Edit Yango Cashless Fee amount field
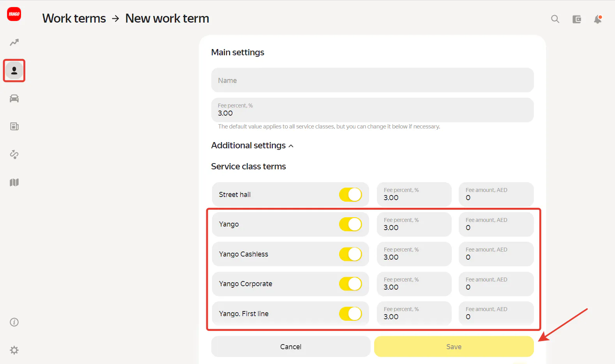This screenshot has width=615, height=364. tap(496, 254)
